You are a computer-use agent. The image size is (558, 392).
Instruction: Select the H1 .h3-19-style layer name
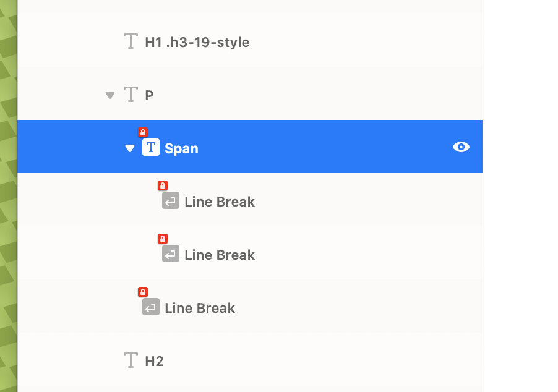tap(197, 43)
